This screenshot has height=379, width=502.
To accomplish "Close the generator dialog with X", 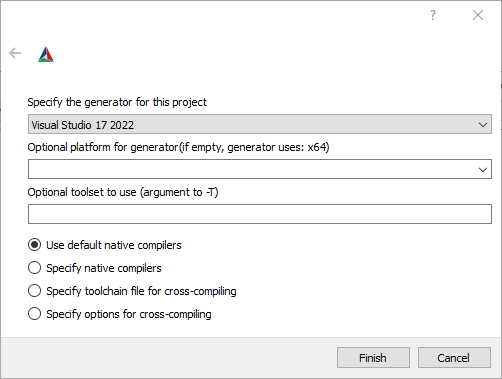I will point(478,15).
